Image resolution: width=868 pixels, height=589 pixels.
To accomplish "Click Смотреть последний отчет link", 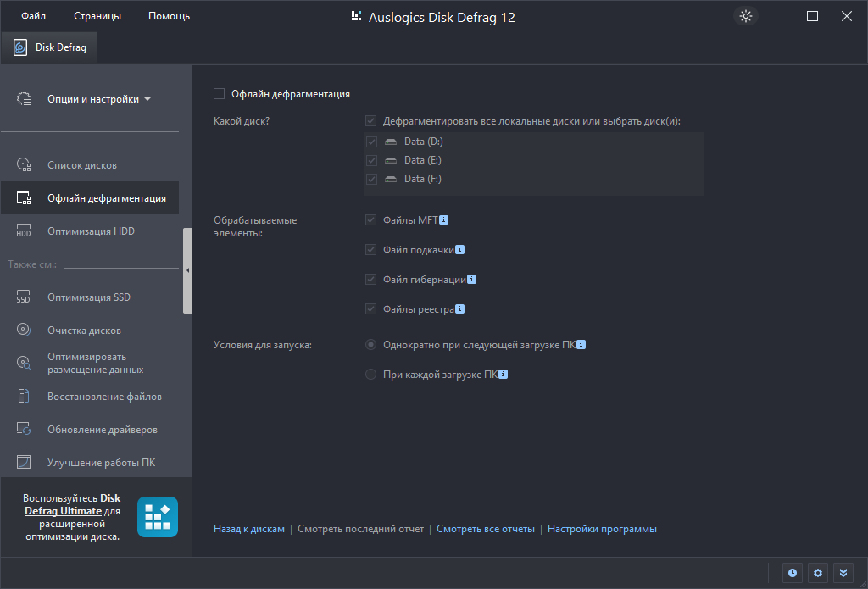I will [x=361, y=529].
